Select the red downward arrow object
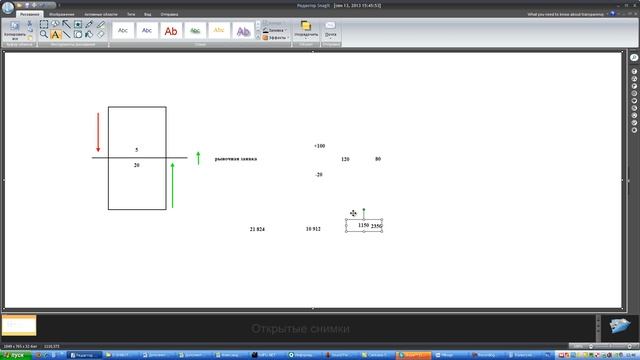640x360 pixels. [x=98, y=132]
